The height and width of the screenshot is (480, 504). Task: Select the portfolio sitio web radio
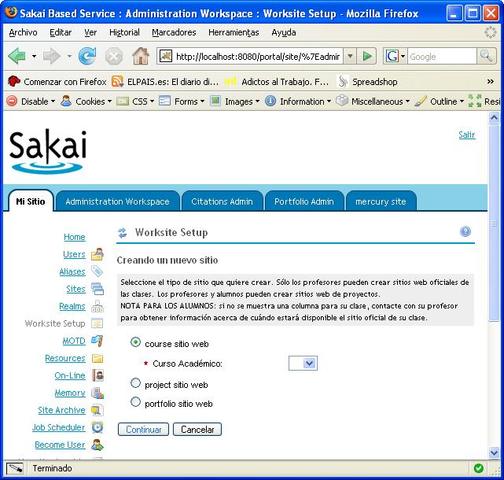tap(135, 402)
